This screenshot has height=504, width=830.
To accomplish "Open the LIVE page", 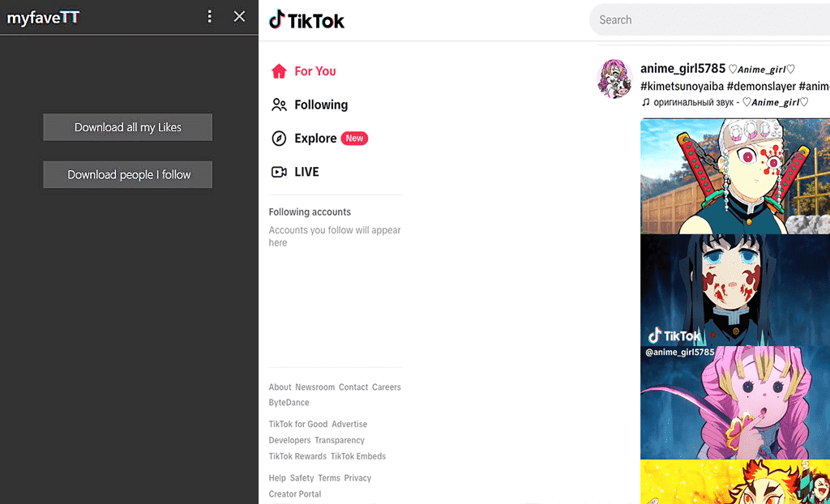I will pyautogui.click(x=307, y=172).
